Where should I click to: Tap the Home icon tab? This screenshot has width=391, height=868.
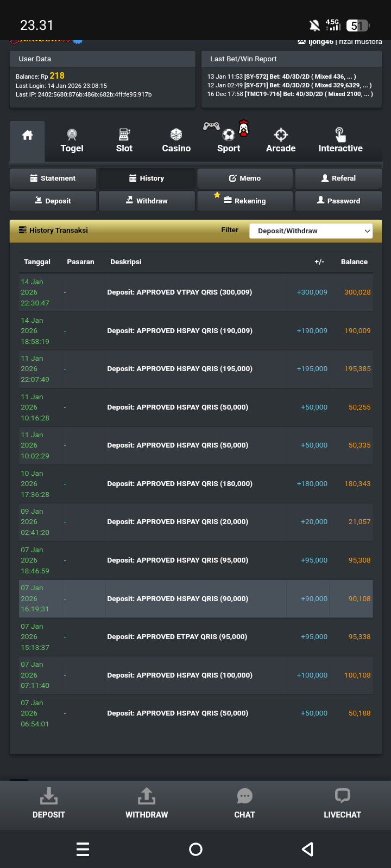tap(27, 136)
